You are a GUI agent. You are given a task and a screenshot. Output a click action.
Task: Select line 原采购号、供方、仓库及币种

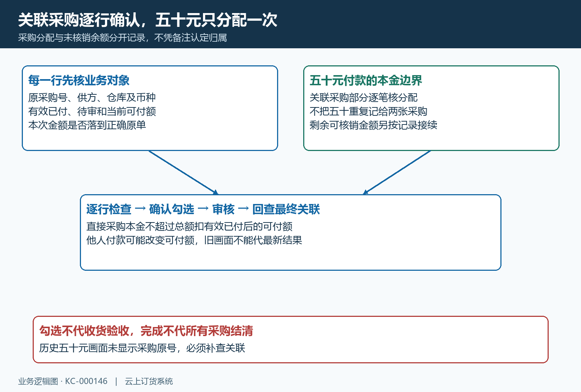click(x=92, y=97)
